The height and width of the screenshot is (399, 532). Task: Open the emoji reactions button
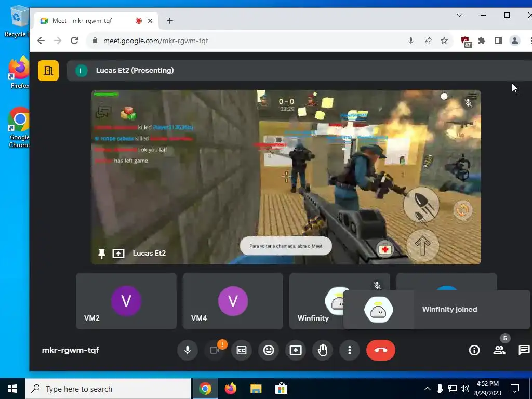(269, 350)
